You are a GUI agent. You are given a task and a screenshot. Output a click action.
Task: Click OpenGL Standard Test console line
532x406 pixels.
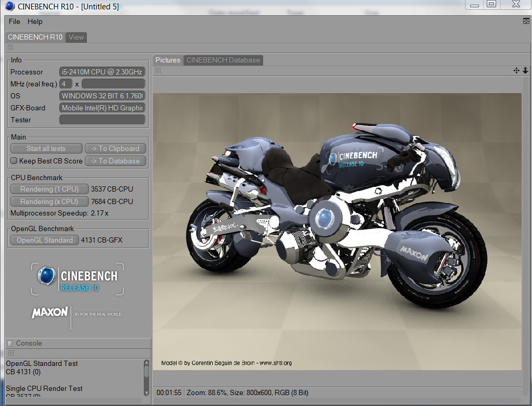point(42,363)
